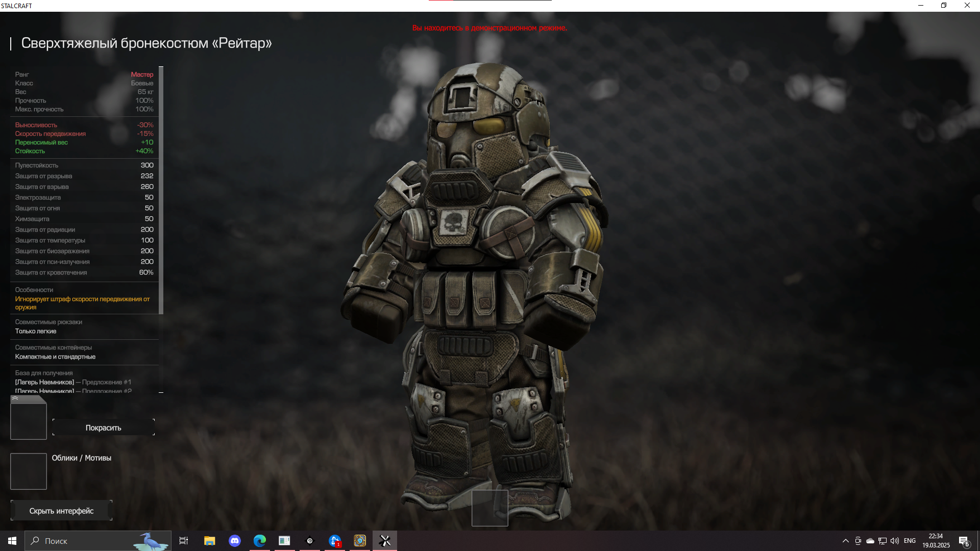Open Microsoft Edge from the taskbar
Screen dimensions: 980x551
click(260, 541)
